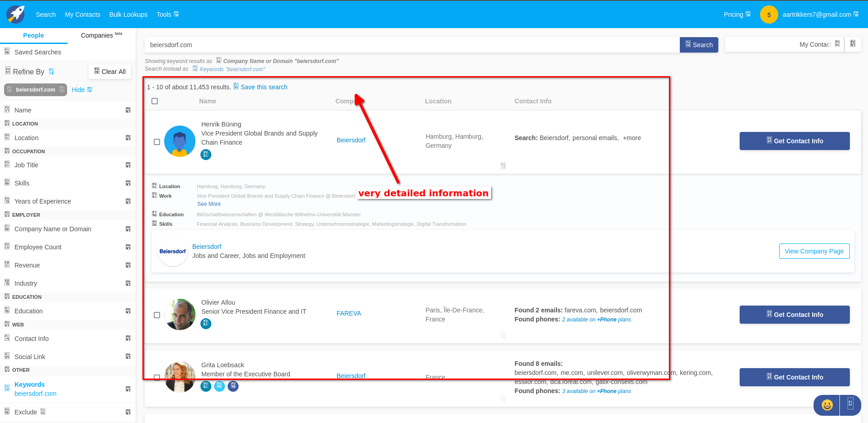
Task: Click the smiley face feedback icon
Action: pyautogui.click(x=827, y=405)
